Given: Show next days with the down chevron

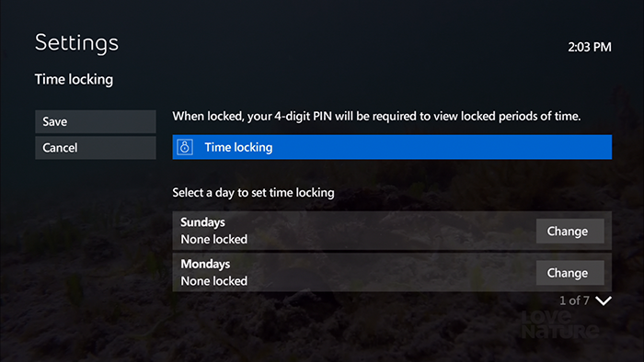Looking at the screenshot, I should point(603,301).
